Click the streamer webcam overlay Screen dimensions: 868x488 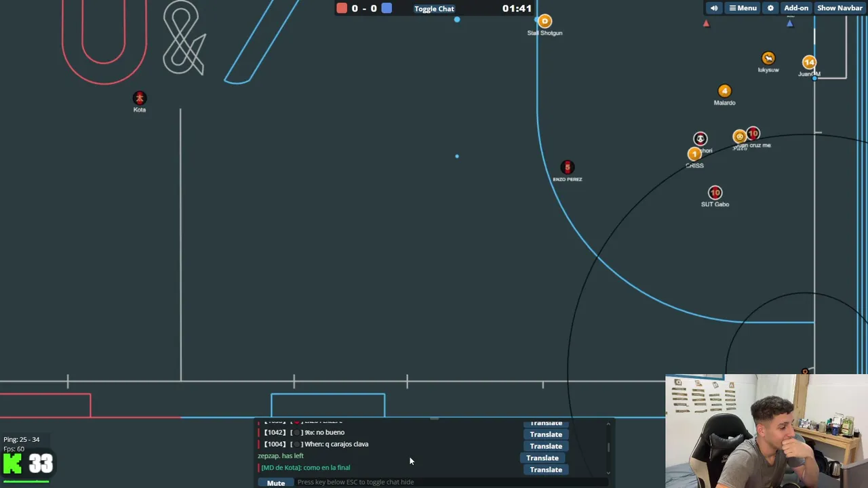[x=766, y=431]
